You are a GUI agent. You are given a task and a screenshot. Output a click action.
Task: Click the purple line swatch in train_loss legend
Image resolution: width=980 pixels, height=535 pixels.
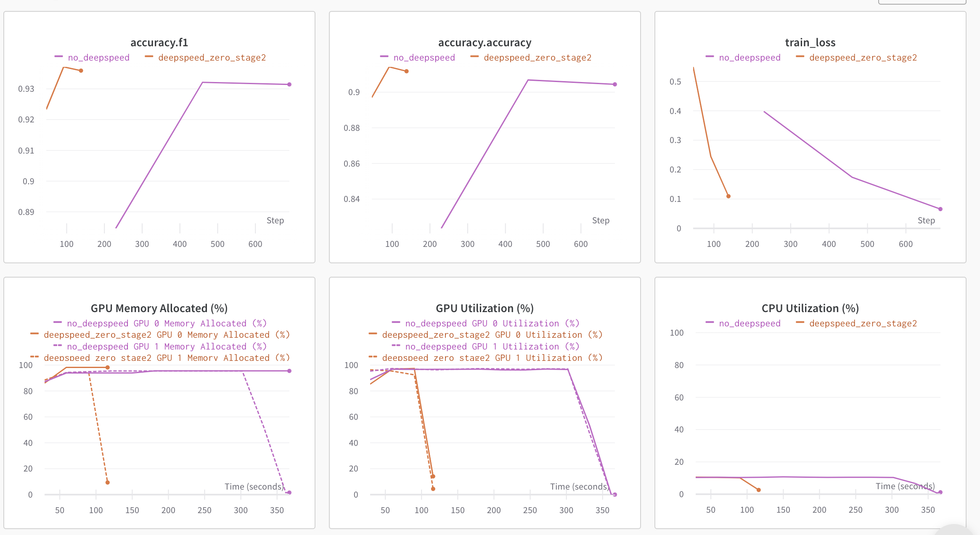click(710, 57)
